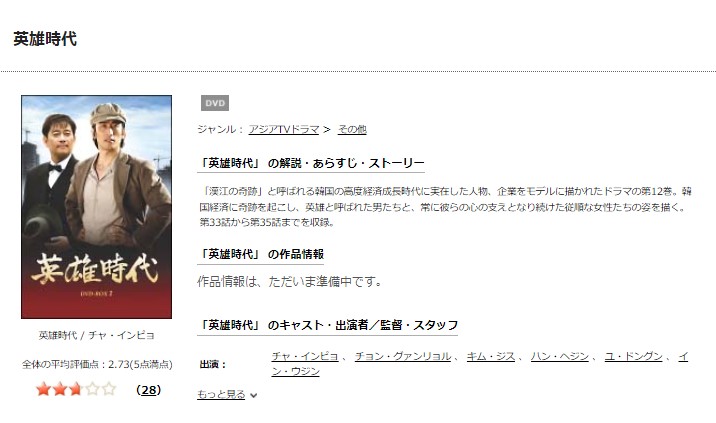The width and height of the screenshot is (716, 423).
Task: Open cast member チャ・インピョ's page
Action: (x=305, y=356)
